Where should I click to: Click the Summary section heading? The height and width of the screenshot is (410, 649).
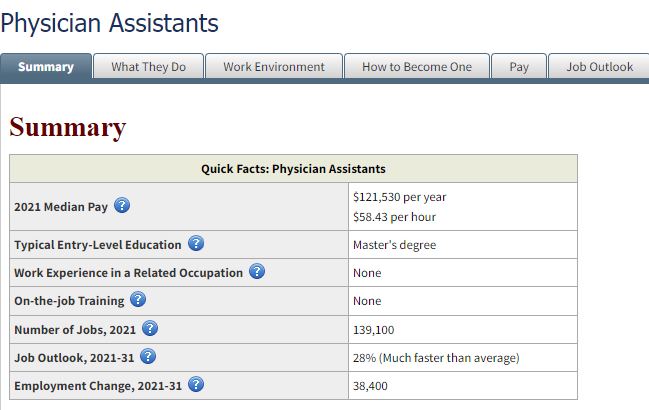67,127
